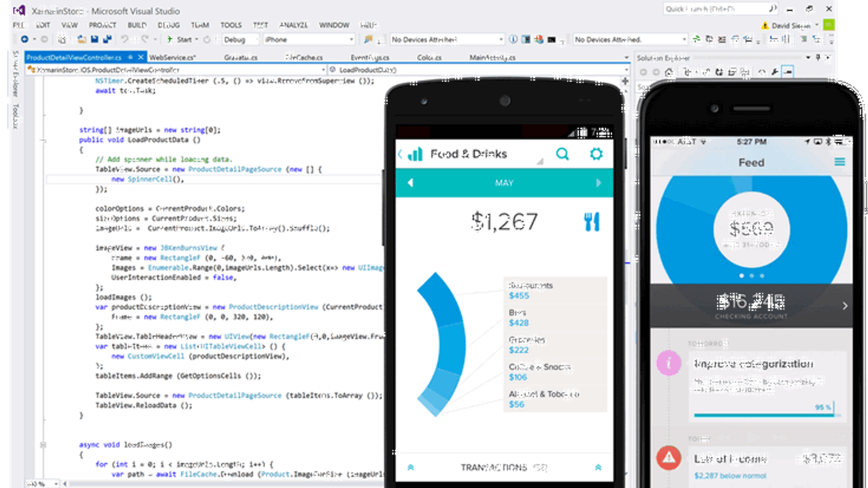
Task: Toggle the highlighted Preview Selected Items button
Action: [x=788, y=72]
